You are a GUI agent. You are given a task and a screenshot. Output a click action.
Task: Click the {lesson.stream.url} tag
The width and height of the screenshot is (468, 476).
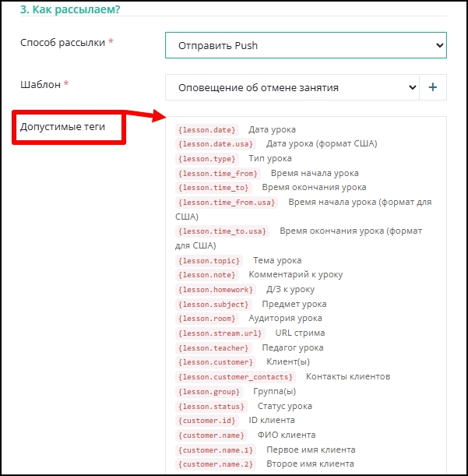pos(220,333)
